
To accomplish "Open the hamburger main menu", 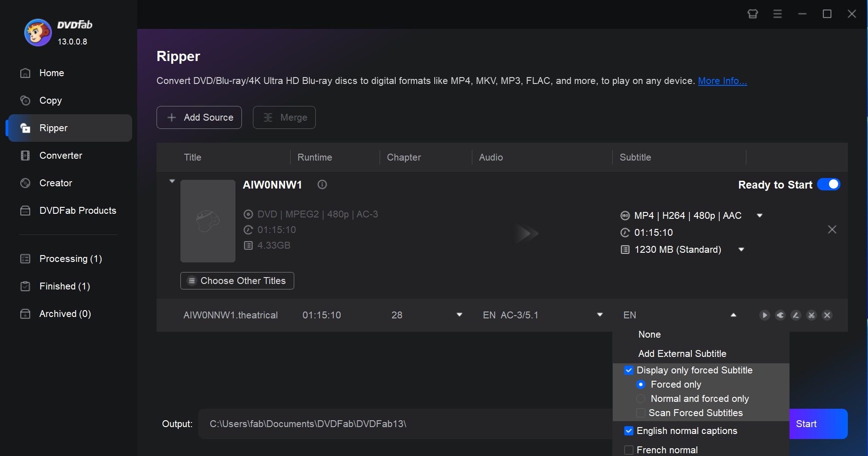I will [777, 14].
